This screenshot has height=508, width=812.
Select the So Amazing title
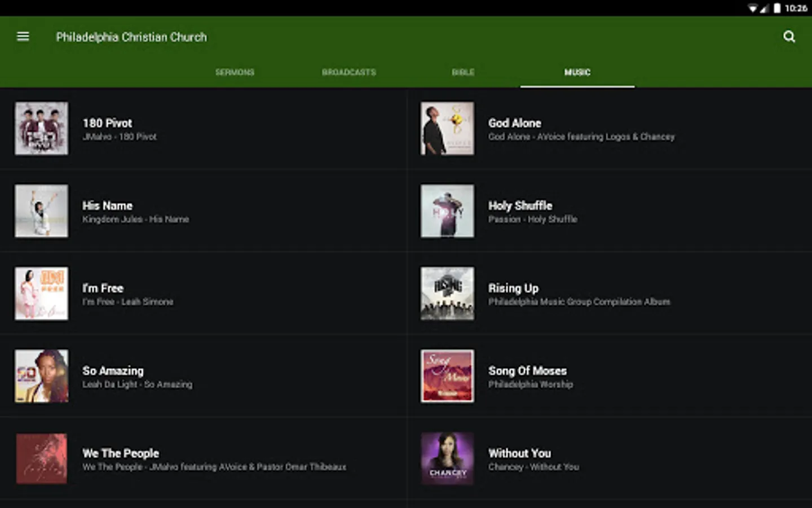pos(113,371)
